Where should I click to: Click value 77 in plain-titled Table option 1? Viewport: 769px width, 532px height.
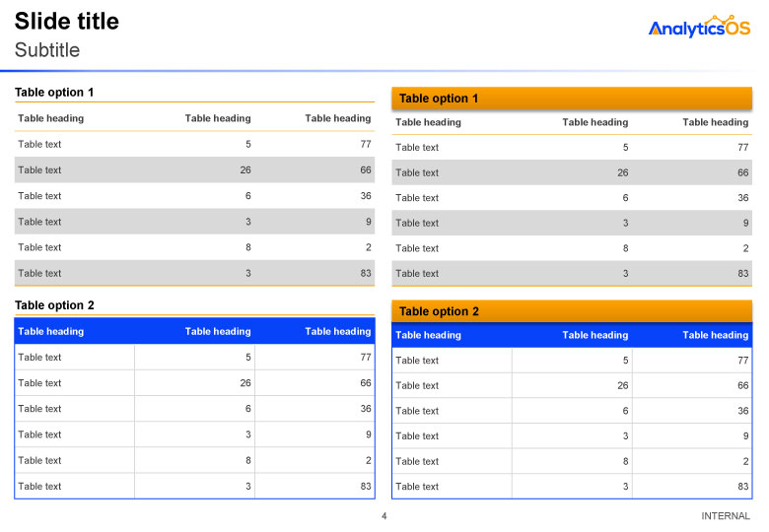[366, 144]
